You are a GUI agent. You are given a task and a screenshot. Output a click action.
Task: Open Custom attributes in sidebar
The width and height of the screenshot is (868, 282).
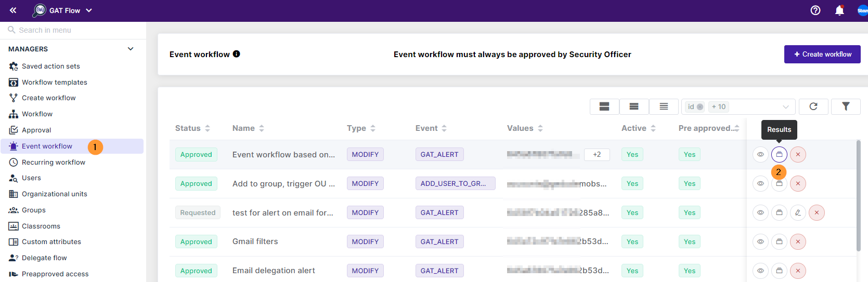coord(51,241)
